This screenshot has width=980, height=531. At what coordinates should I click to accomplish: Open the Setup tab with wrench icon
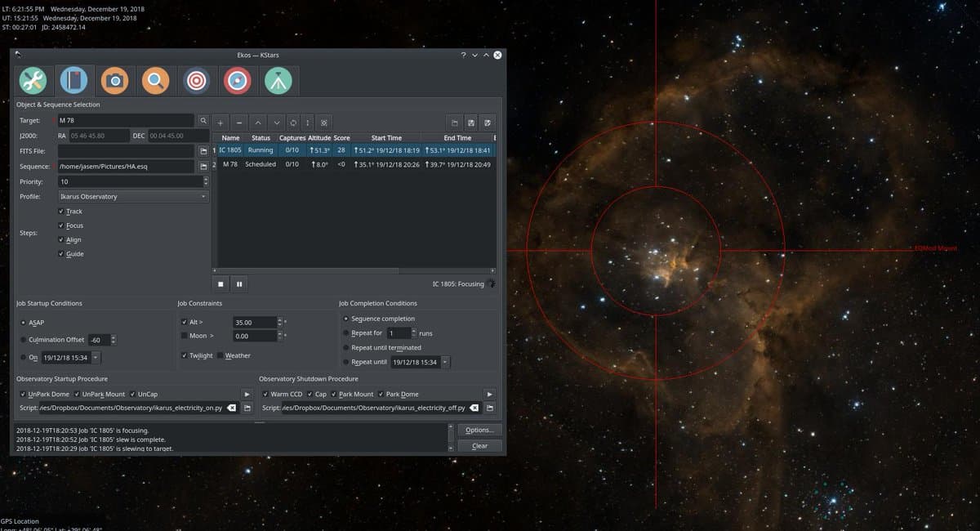[33, 81]
